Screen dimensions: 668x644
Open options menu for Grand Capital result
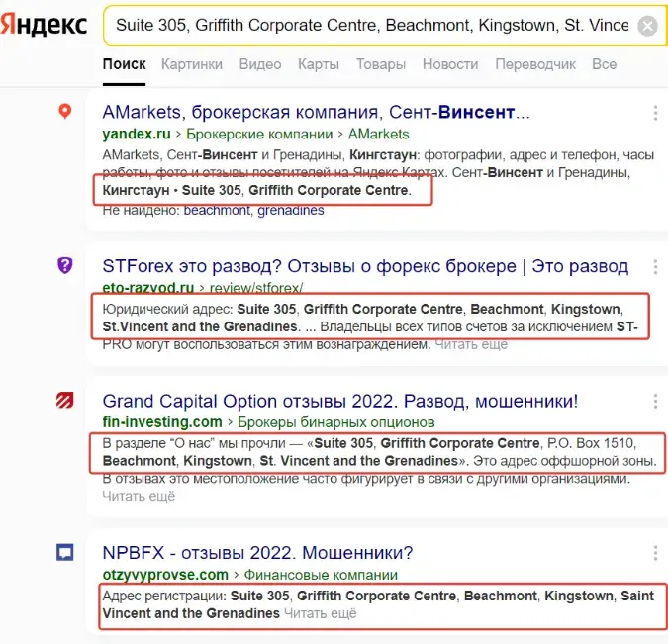pyautogui.click(x=655, y=402)
